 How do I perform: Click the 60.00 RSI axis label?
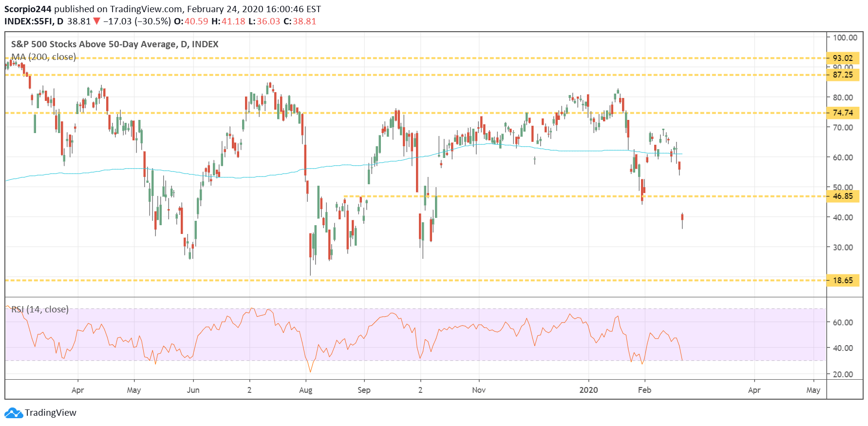coord(843,323)
